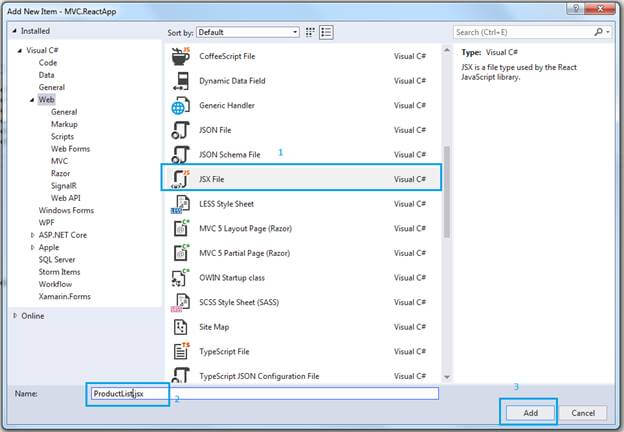Open the help question-mark button

pos(575,8)
